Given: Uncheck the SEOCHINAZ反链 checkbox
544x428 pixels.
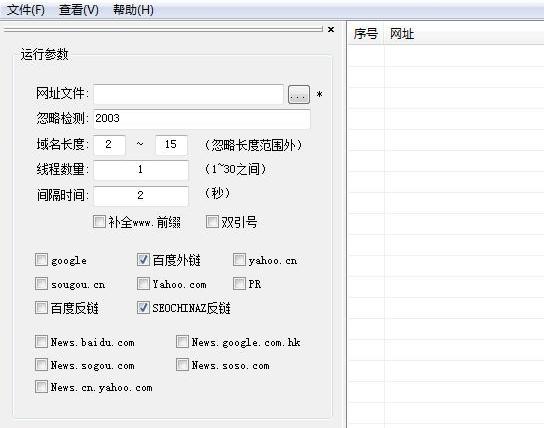Looking at the screenshot, I should click(143, 307).
